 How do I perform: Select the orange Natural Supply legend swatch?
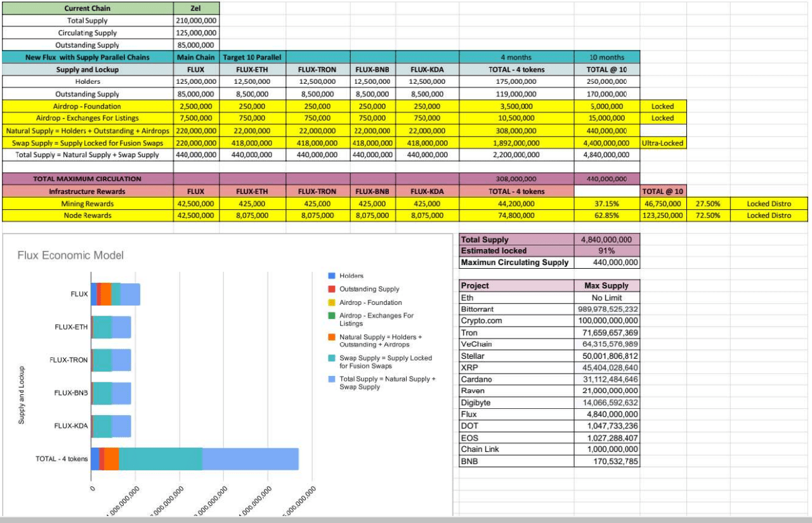(x=331, y=337)
